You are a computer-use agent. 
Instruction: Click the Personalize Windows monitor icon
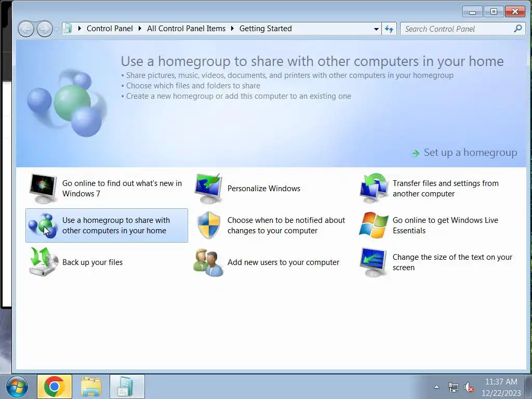point(208,188)
